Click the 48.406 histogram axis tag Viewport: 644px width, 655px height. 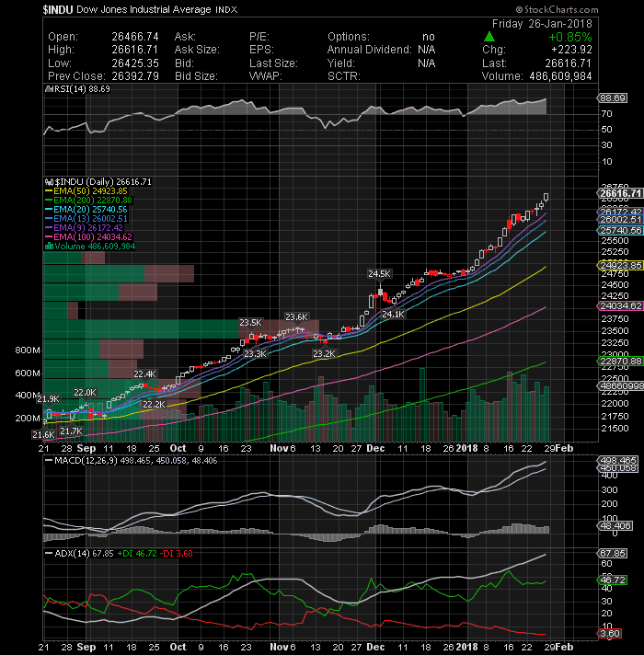click(x=615, y=526)
